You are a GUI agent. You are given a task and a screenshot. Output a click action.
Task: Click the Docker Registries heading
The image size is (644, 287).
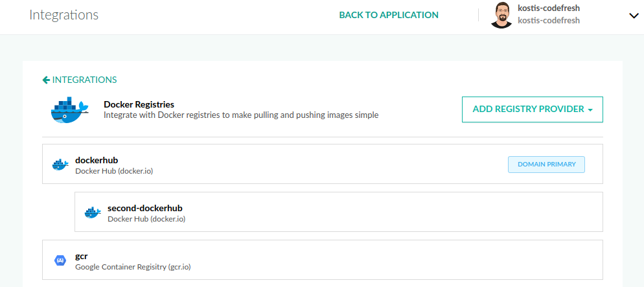139,104
